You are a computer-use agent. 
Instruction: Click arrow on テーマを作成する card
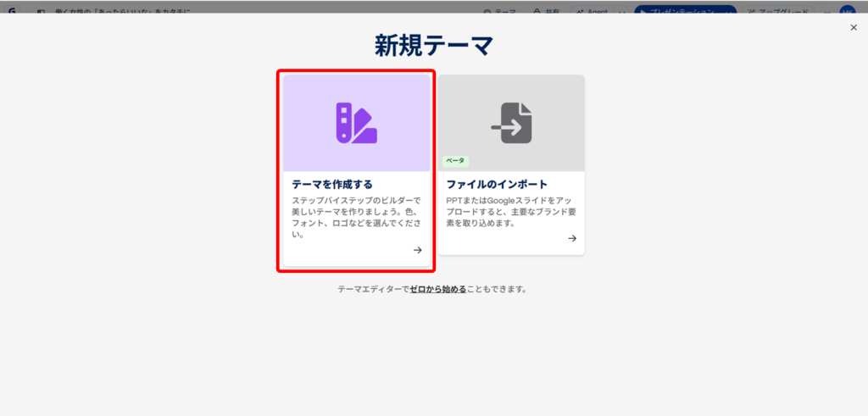pos(417,250)
